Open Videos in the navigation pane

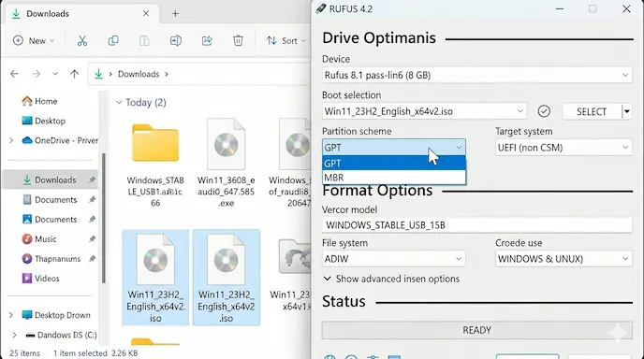40,279
